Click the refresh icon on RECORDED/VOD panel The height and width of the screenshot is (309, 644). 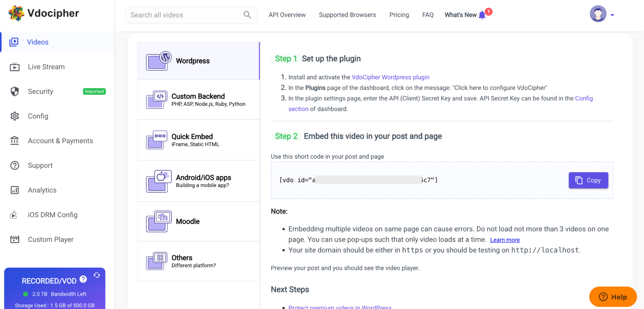coord(97,275)
